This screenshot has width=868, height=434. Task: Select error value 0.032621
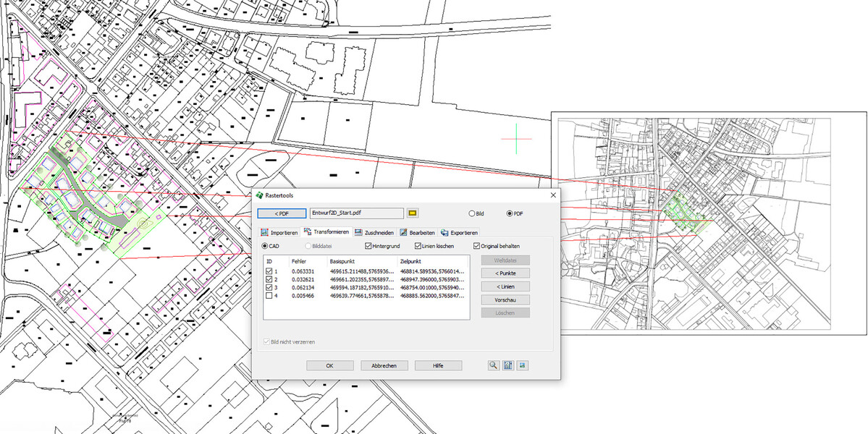(303, 280)
